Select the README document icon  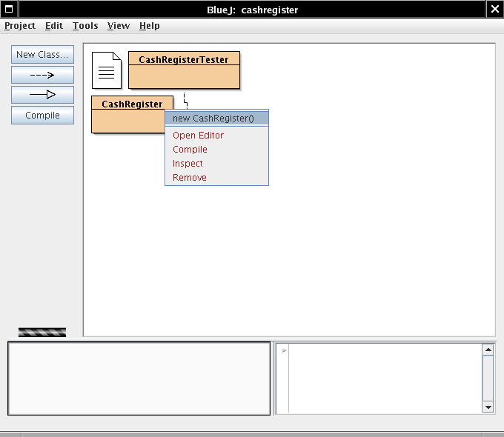pos(107,70)
